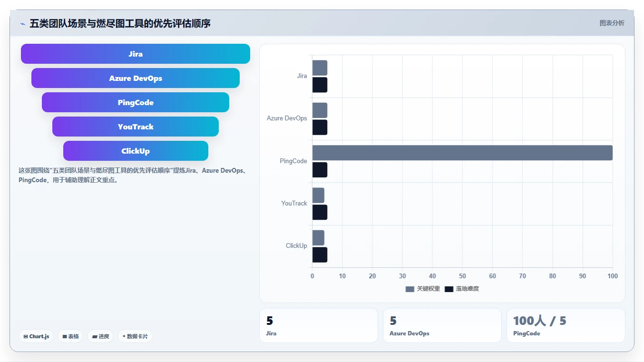This screenshot has width=644, height=362.
Task: Click the 图表分析 label in header
Action: [612, 23]
